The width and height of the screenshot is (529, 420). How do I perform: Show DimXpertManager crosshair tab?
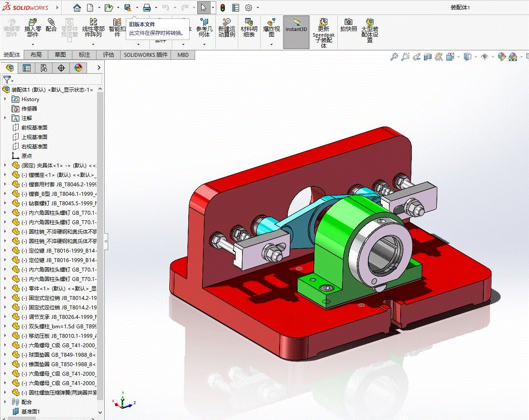point(61,68)
